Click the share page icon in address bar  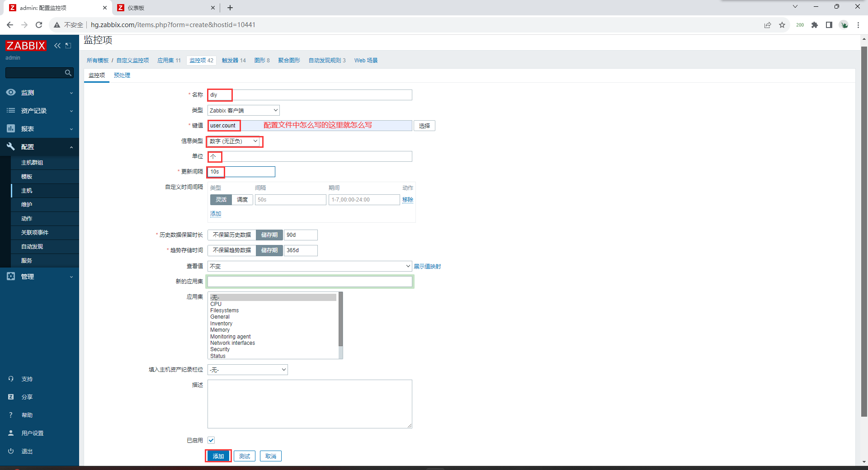click(767, 25)
